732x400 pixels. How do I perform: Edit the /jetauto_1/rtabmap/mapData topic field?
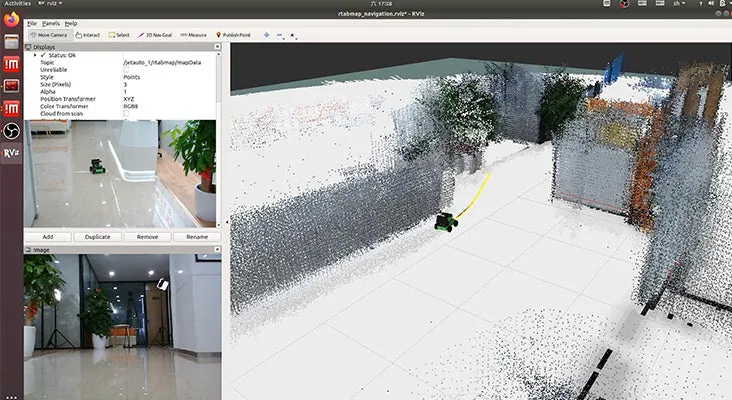pyautogui.click(x=162, y=63)
